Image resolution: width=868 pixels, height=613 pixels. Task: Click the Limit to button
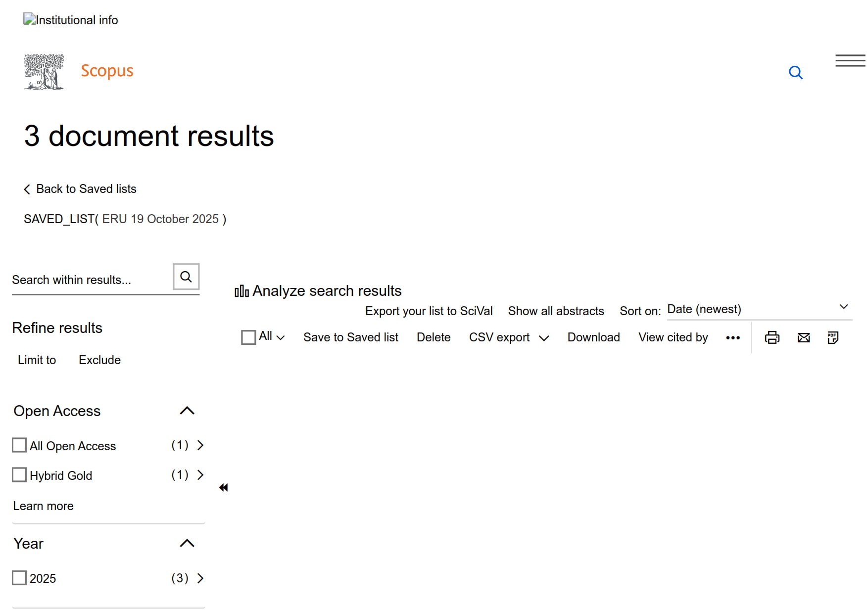click(x=37, y=360)
